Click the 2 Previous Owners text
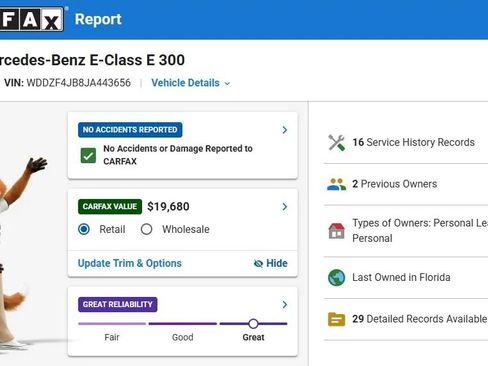The image size is (488, 366). (x=395, y=184)
